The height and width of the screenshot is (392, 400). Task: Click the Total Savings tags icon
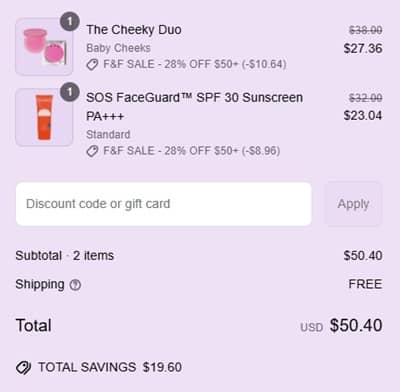pos(23,368)
